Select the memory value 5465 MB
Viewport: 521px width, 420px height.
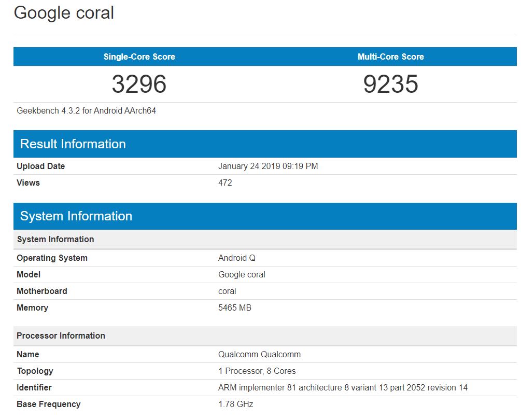tap(235, 307)
